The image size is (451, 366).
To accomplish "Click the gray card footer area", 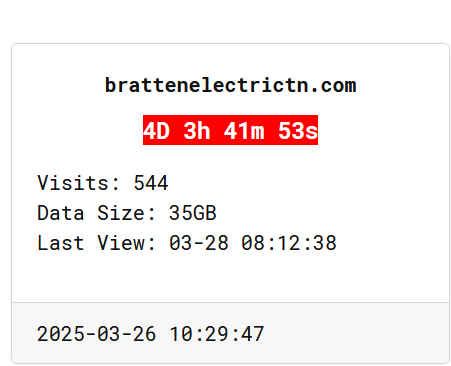I will tap(230, 333).
